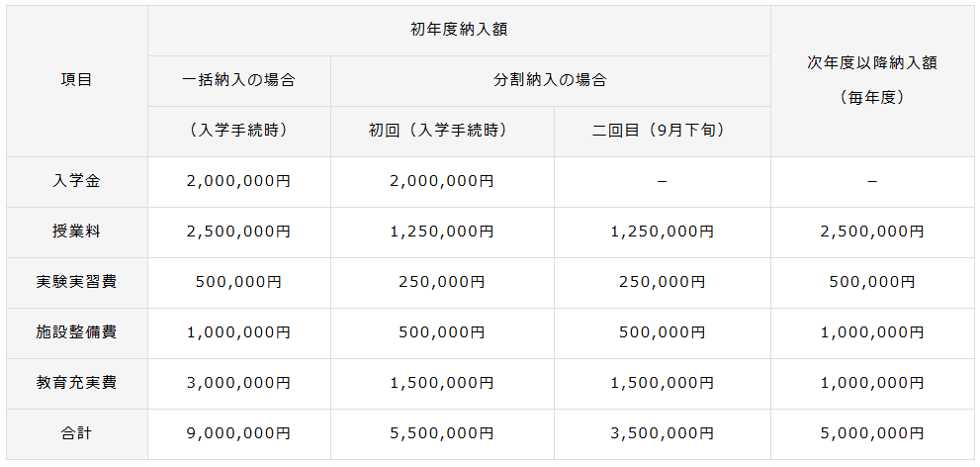Select the 教育充実費 row label
980x467 pixels.
click(x=76, y=383)
